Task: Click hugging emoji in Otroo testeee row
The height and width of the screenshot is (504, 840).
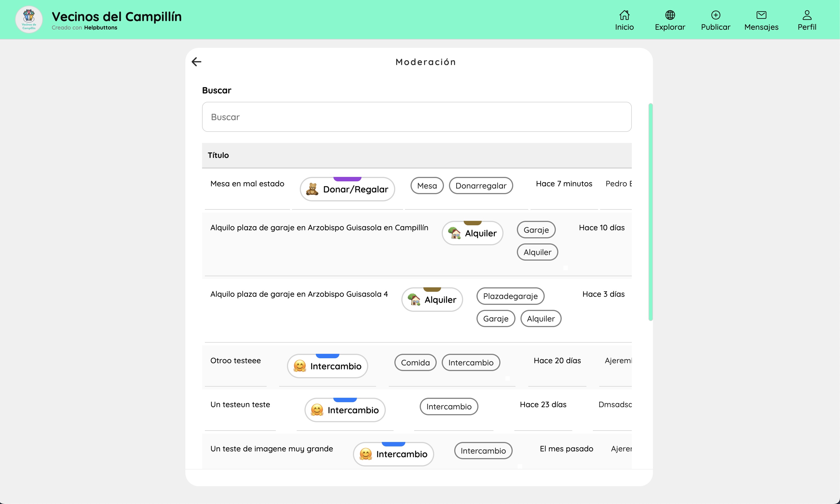Action: tap(300, 366)
